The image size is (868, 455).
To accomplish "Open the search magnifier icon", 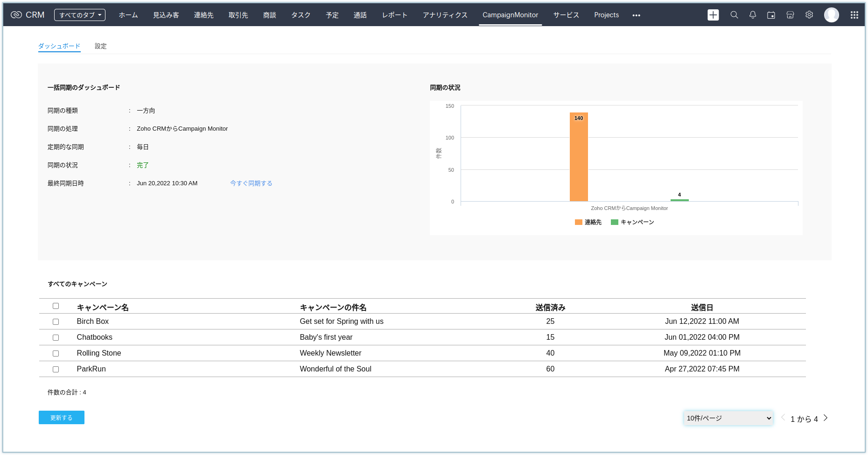I will 734,15.
